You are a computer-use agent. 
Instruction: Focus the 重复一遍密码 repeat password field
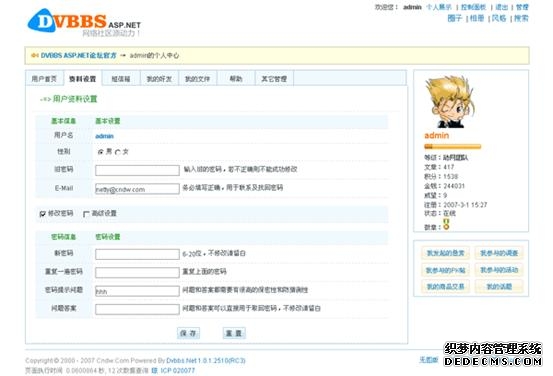tap(137, 273)
